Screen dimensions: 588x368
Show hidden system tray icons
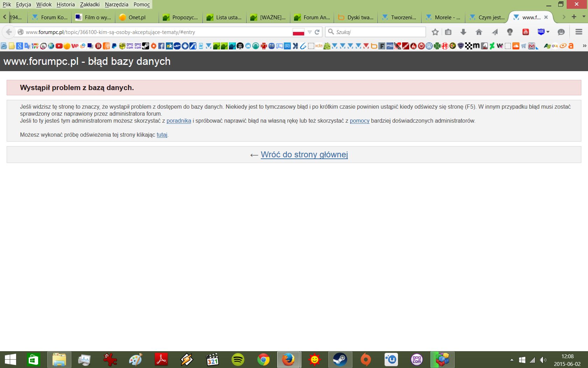tap(512, 360)
